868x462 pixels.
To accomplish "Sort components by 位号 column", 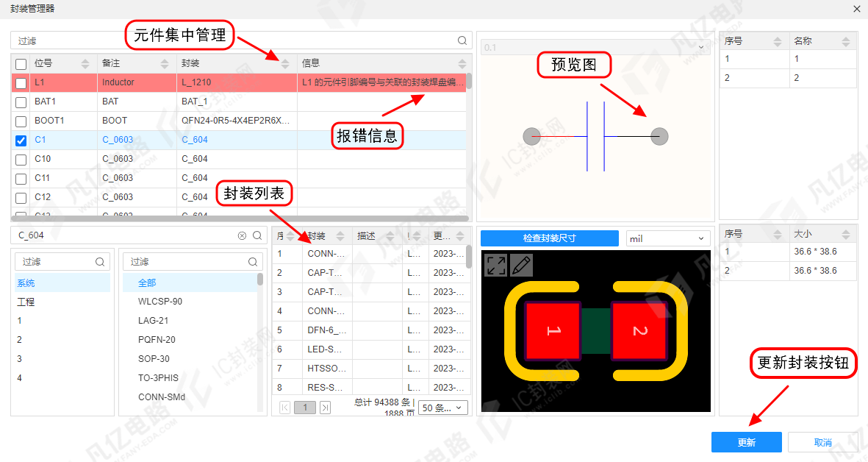I will point(85,64).
